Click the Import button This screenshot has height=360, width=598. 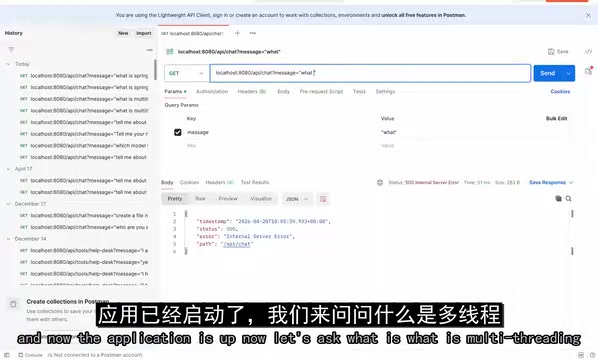coord(144,33)
